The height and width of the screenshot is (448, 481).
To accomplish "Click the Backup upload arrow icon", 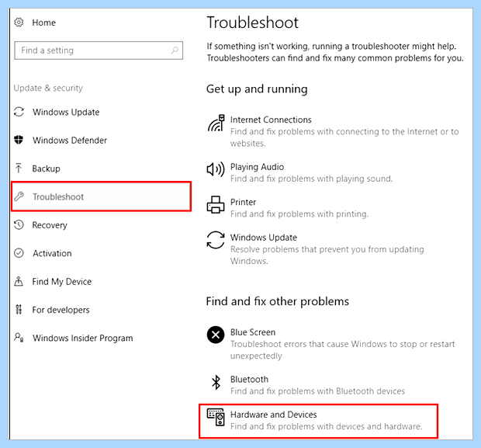I will (x=19, y=168).
